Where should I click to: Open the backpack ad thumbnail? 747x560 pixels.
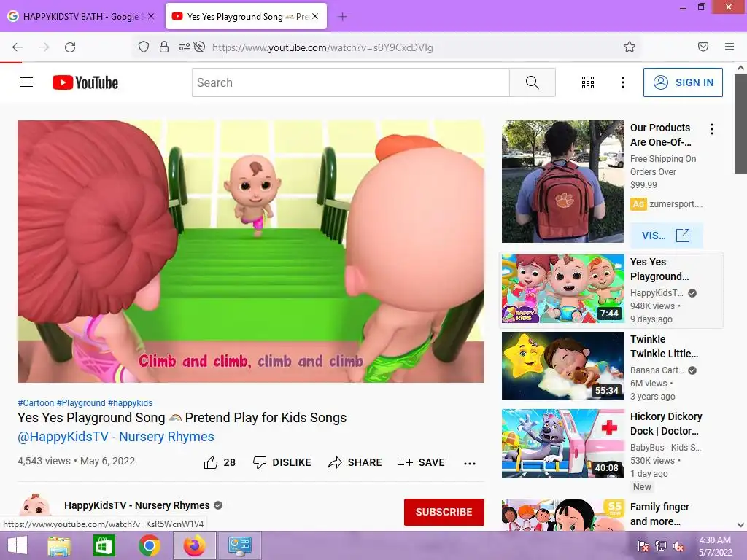[562, 182]
